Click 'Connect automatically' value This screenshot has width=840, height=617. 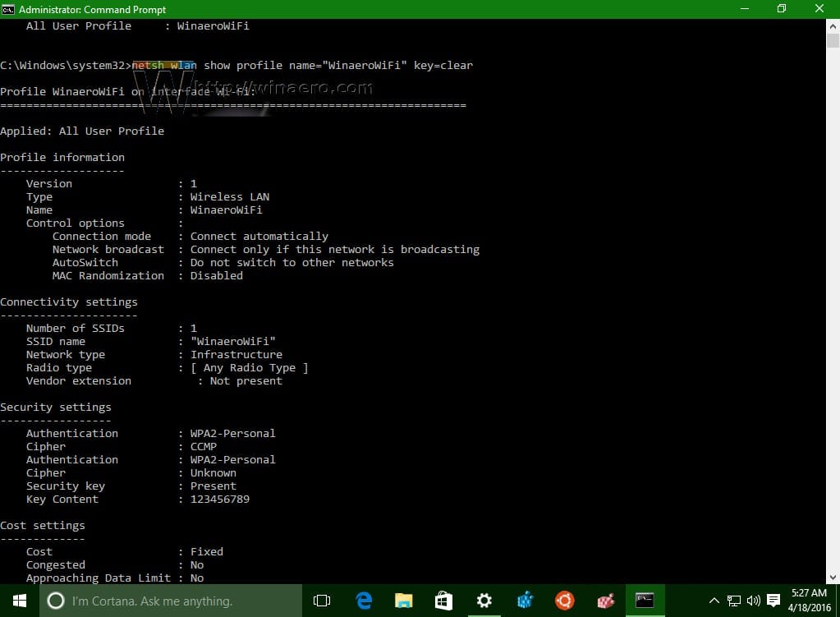(259, 237)
